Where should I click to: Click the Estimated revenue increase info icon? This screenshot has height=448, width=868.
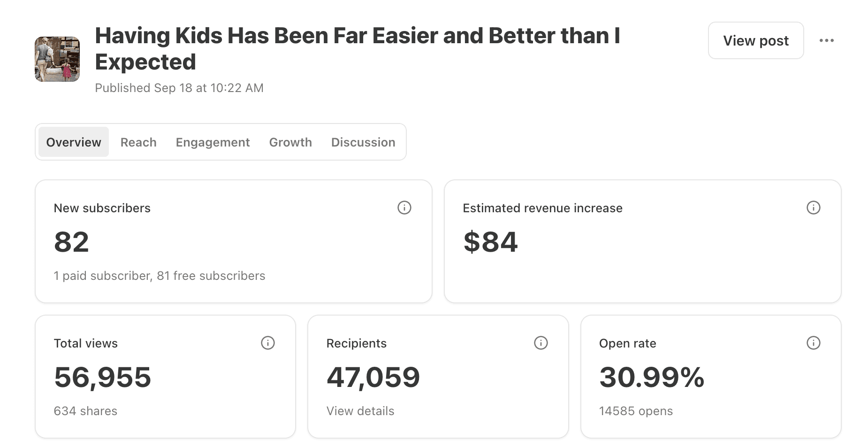[x=813, y=208]
